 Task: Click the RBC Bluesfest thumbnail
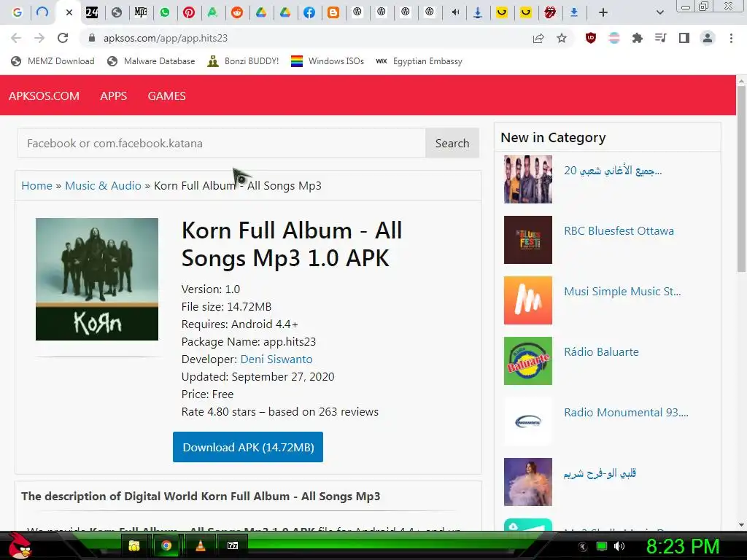(x=528, y=239)
